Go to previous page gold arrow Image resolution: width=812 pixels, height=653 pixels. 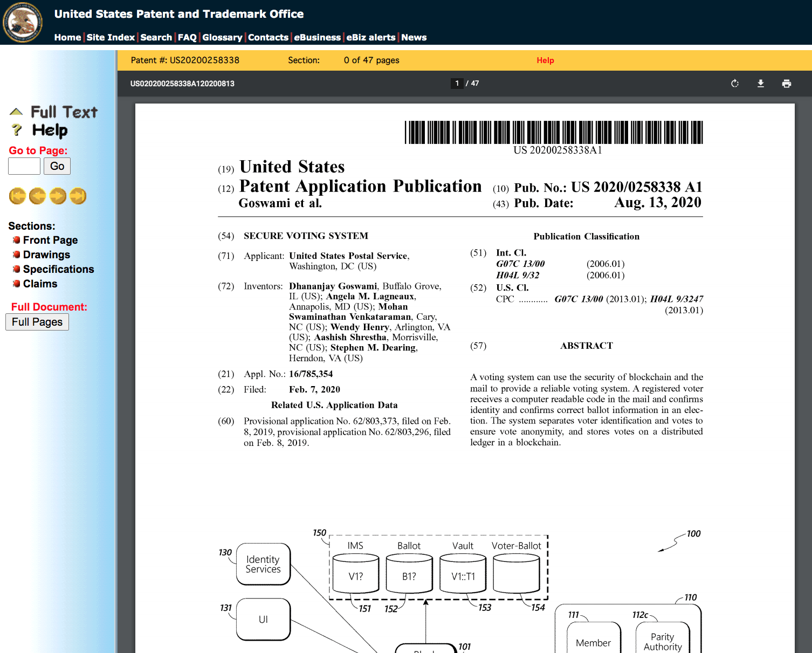point(37,196)
